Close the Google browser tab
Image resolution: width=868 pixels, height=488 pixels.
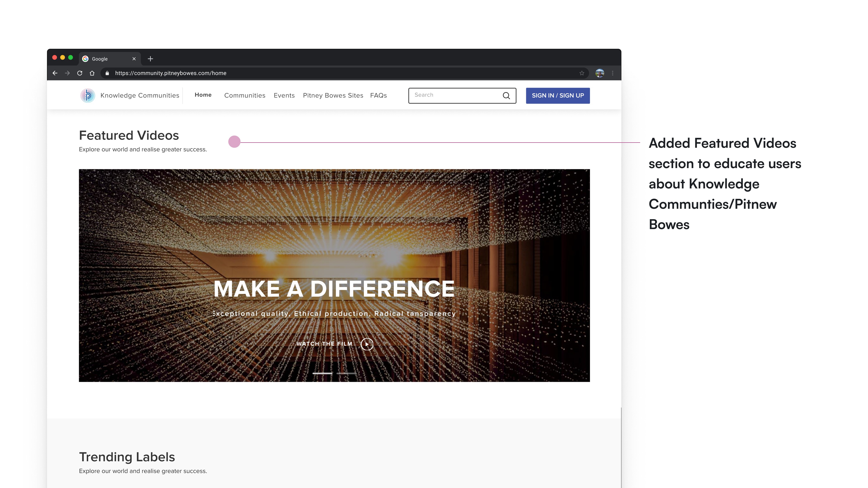(134, 59)
